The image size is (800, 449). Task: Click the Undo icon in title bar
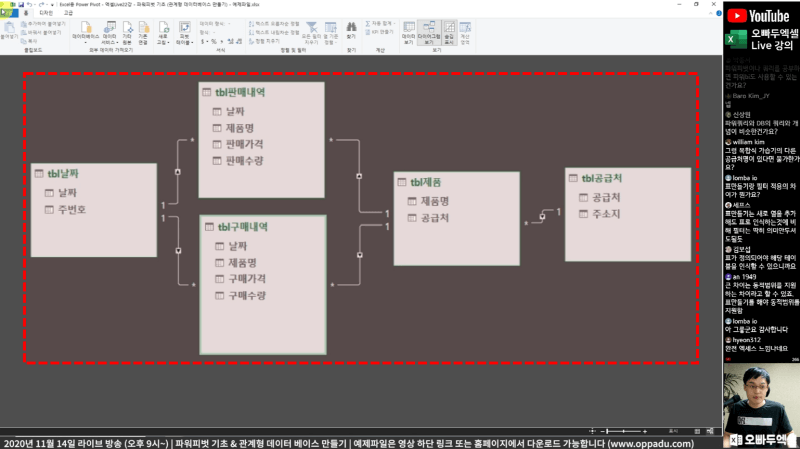tap(30, 4)
